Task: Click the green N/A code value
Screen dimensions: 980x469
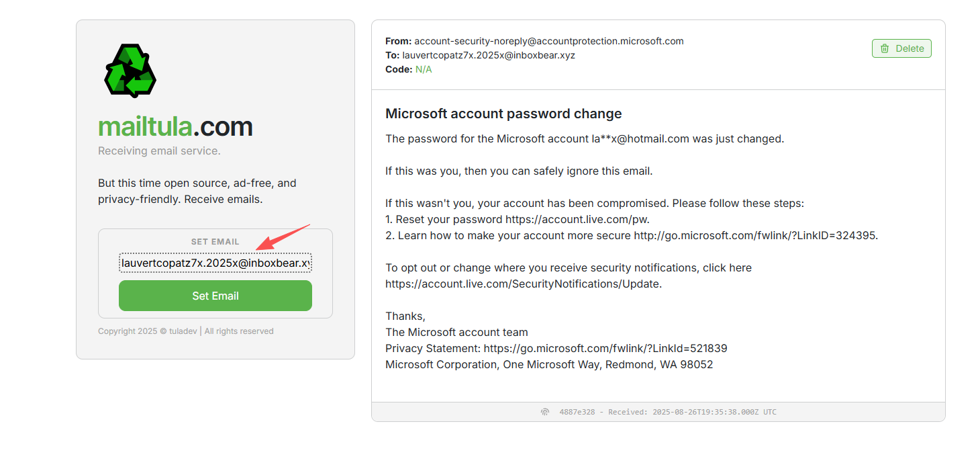Action: [424, 69]
